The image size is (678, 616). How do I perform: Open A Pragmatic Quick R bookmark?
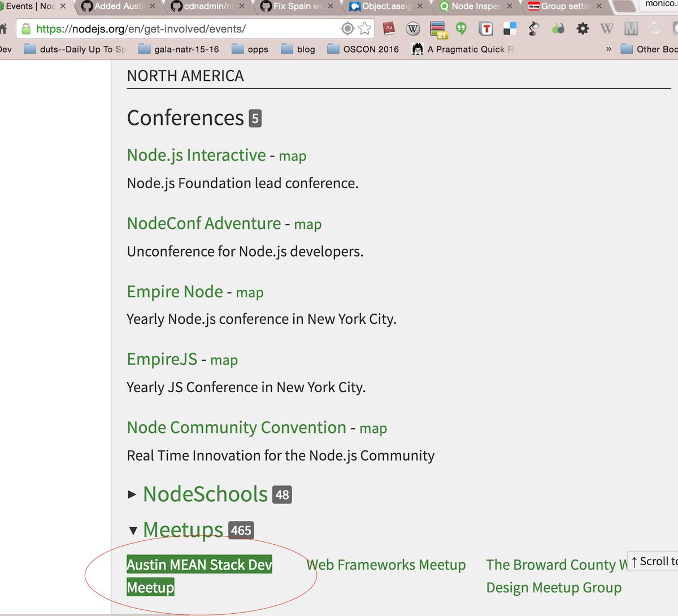pyautogui.click(x=463, y=49)
